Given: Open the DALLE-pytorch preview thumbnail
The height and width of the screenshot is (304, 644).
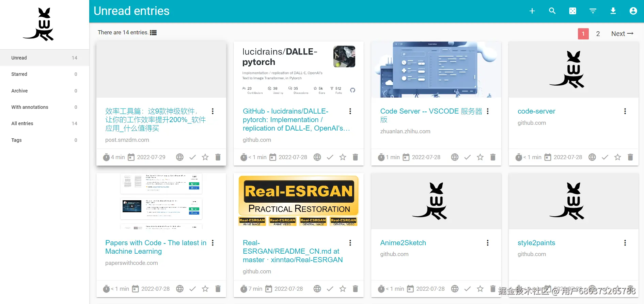Looking at the screenshot, I should tap(299, 70).
